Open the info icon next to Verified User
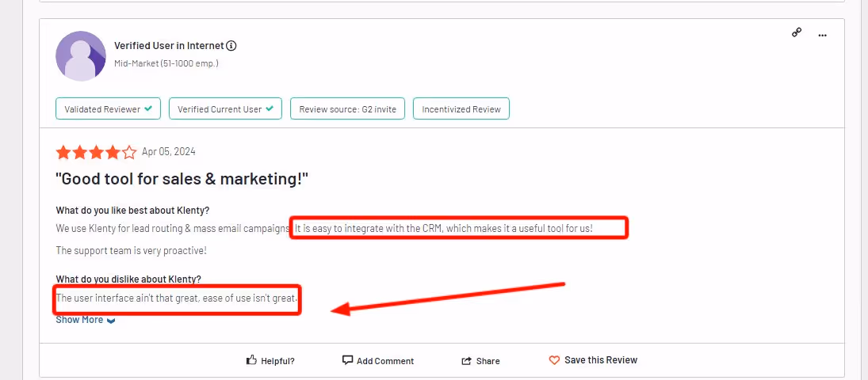 click(x=231, y=46)
